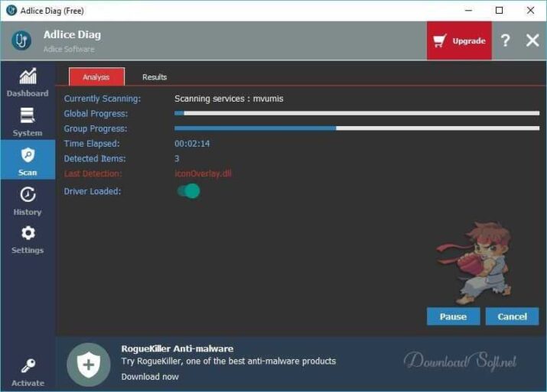Click the Adlice Diag stethoscope logo
The image size is (547, 392).
[x=21, y=40]
